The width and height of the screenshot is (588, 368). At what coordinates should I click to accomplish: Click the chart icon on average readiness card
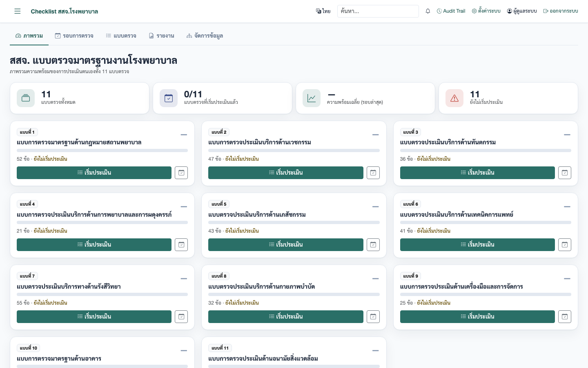(312, 98)
